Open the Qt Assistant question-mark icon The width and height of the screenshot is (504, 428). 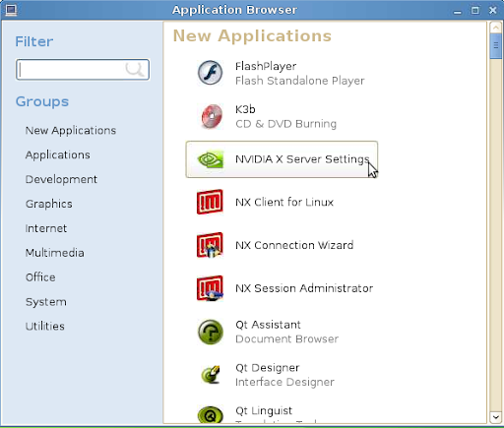[x=211, y=332]
